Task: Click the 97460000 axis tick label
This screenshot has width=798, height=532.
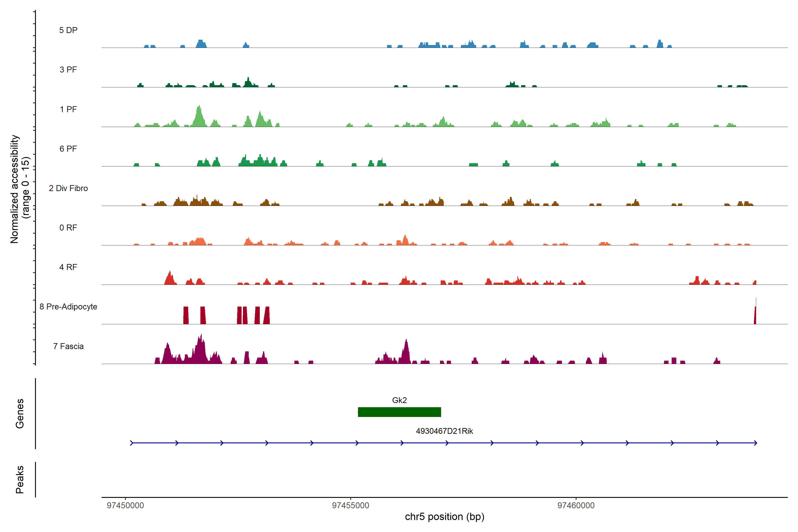Action: [x=576, y=505]
